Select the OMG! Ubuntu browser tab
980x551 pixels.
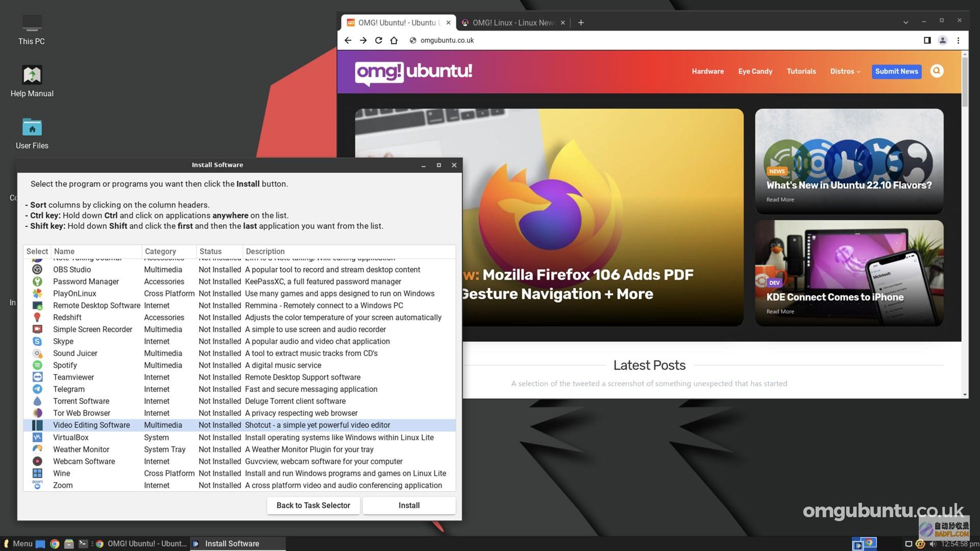pyautogui.click(x=398, y=22)
